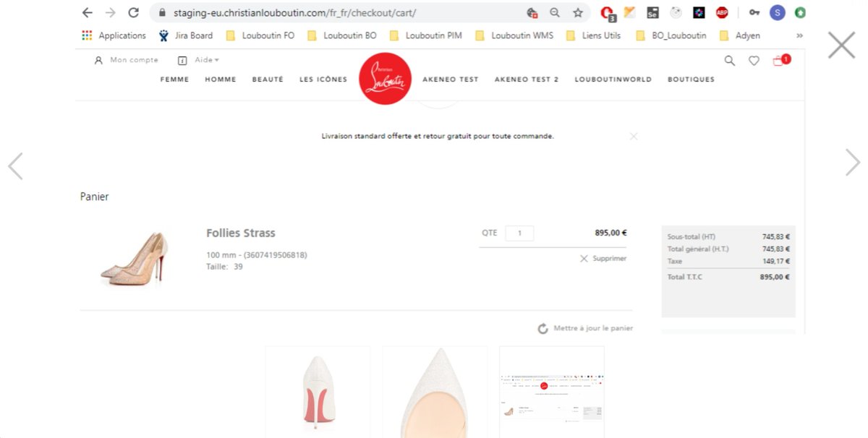Viewport: 868px width, 438px height.
Task: Open the BEAUTÉ menu
Action: click(268, 80)
